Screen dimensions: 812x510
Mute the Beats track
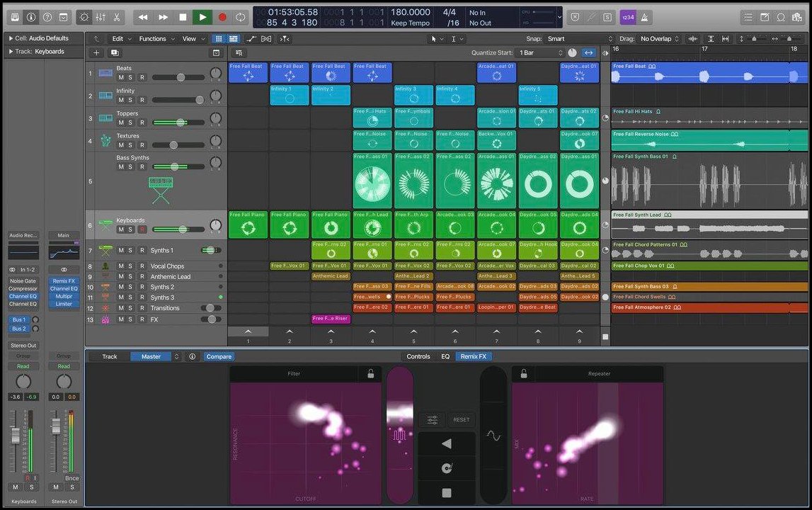[x=121, y=77]
